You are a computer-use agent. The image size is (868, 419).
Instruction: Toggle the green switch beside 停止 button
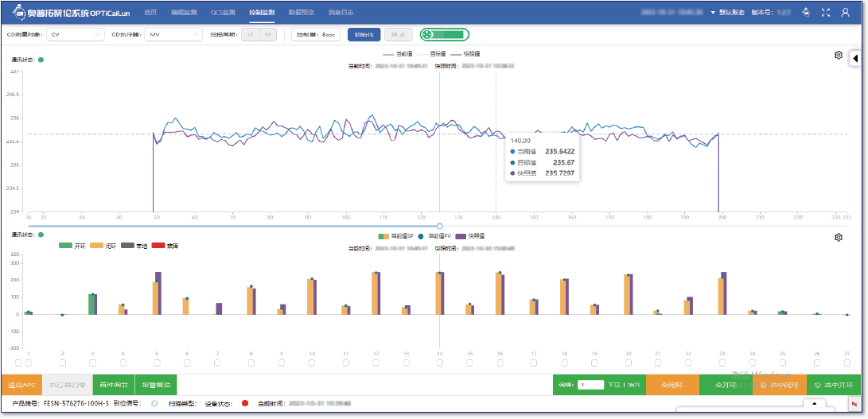(444, 35)
